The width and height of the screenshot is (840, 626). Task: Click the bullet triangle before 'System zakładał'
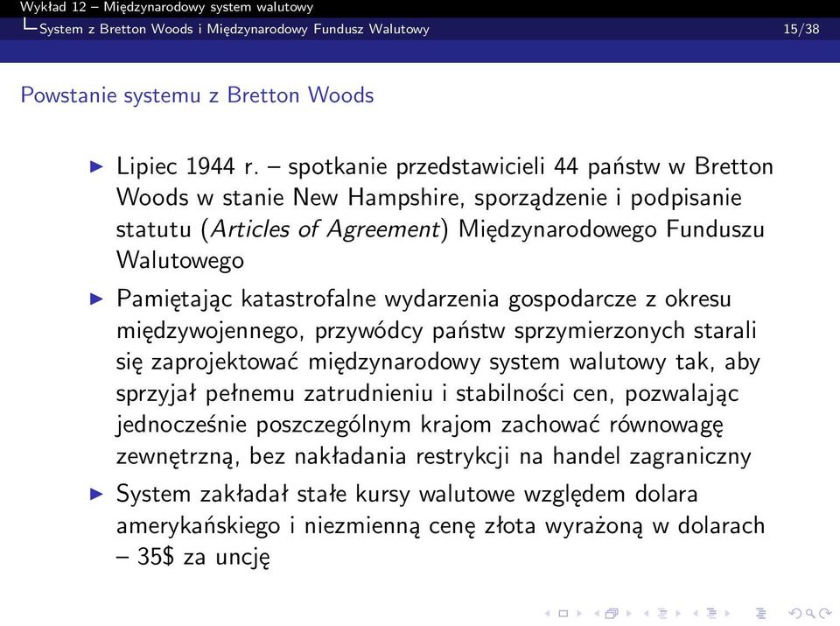click(x=97, y=494)
